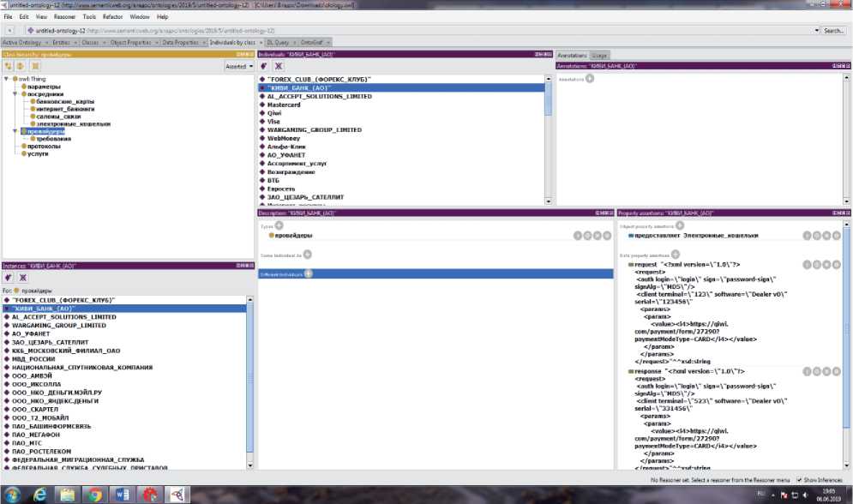The image size is (853, 504).
Task: Select ООО_СКАРТЕЛ in Instances list
Action: [x=35, y=409]
